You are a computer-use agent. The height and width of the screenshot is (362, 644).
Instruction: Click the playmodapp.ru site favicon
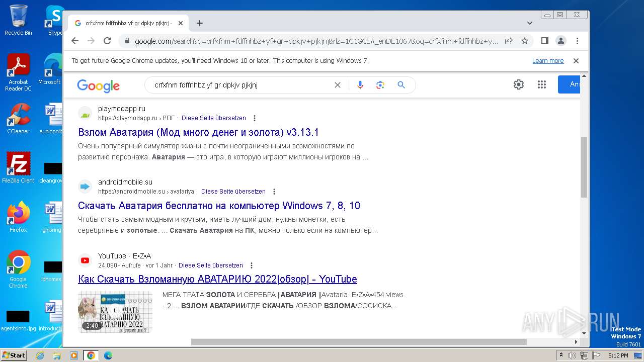point(85,113)
